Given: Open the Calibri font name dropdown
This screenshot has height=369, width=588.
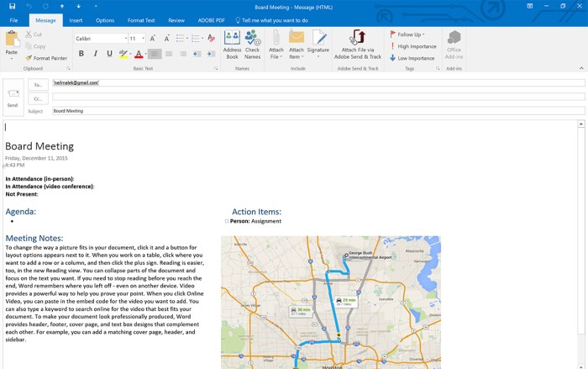Looking at the screenshot, I should 126,39.
